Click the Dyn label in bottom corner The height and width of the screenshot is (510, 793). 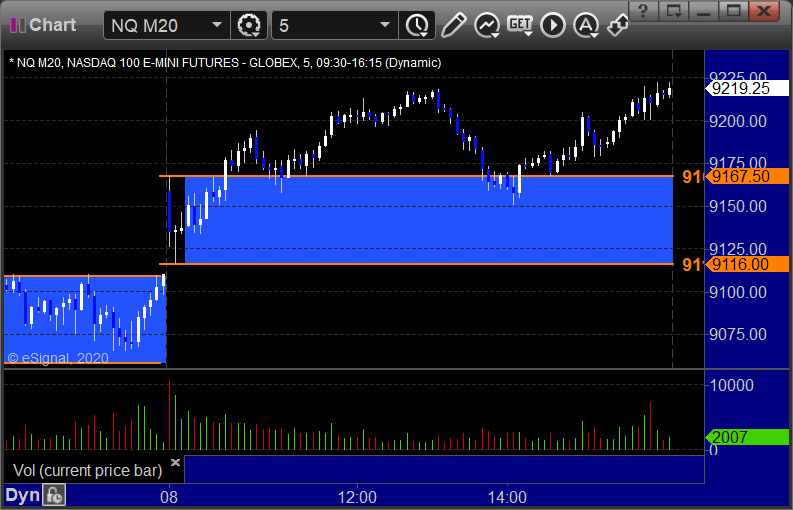pyautogui.click(x=22, y=495)
